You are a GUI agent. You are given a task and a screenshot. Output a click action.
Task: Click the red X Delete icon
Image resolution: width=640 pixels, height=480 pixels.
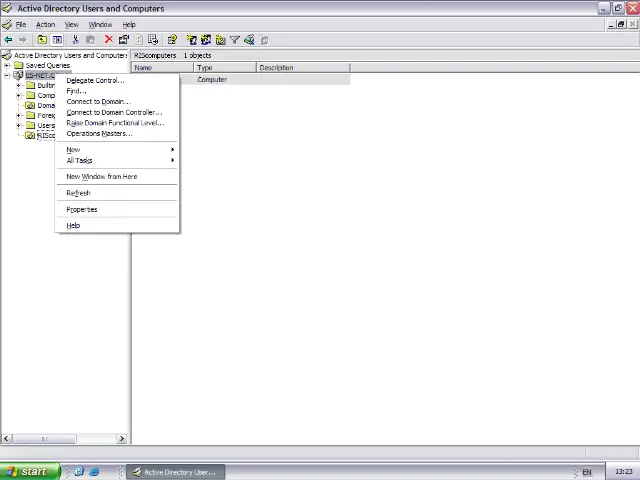[x=109, y=39]
